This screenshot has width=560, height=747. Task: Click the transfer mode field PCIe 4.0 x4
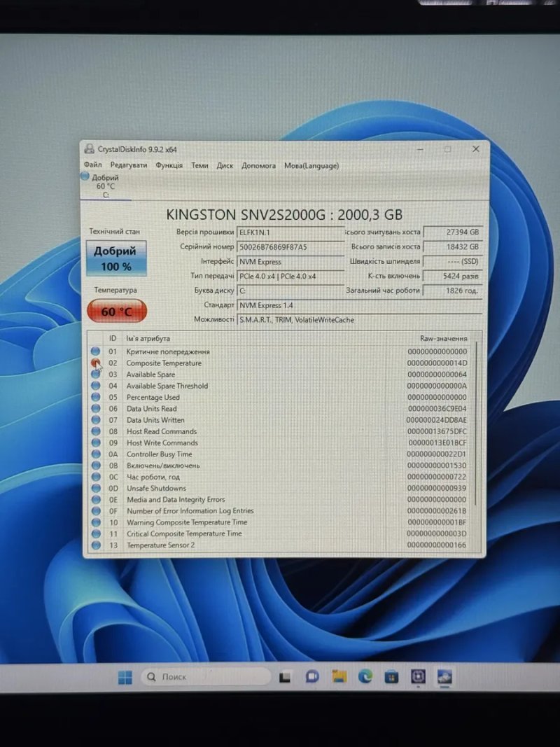click(x=290, y=277)
